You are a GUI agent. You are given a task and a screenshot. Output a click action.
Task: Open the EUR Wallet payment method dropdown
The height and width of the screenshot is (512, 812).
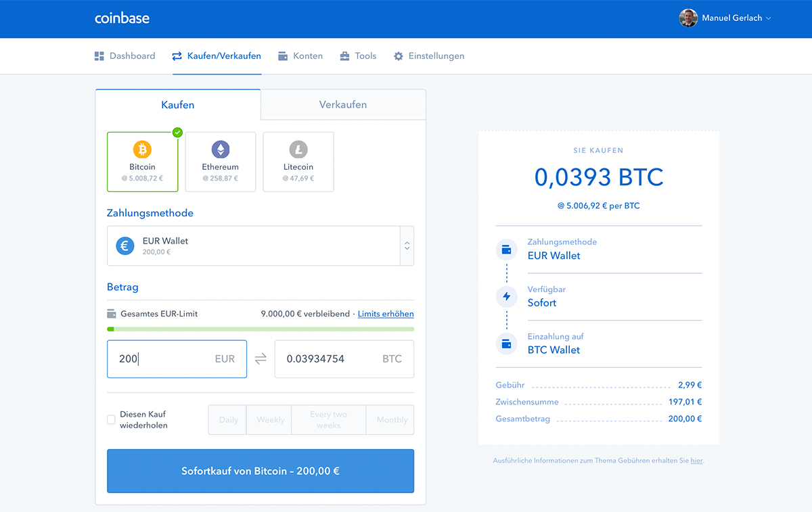(x=261, y=246)
